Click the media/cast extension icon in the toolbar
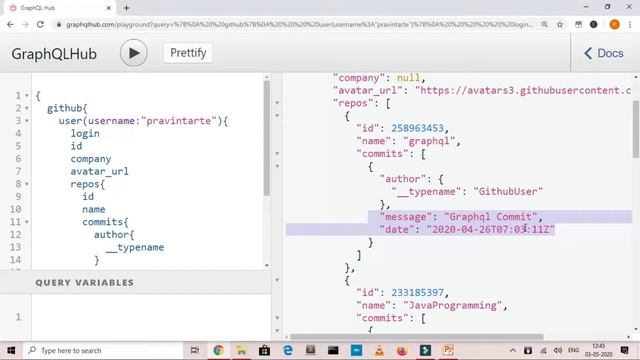 pos(578,24)
